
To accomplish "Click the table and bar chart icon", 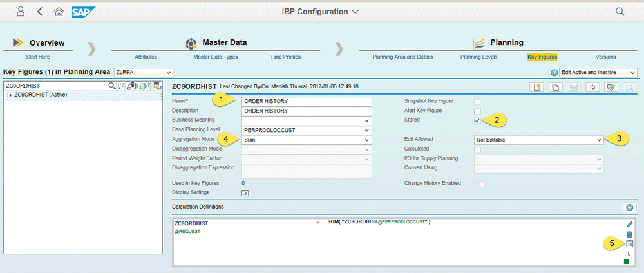I will point(157,86).
